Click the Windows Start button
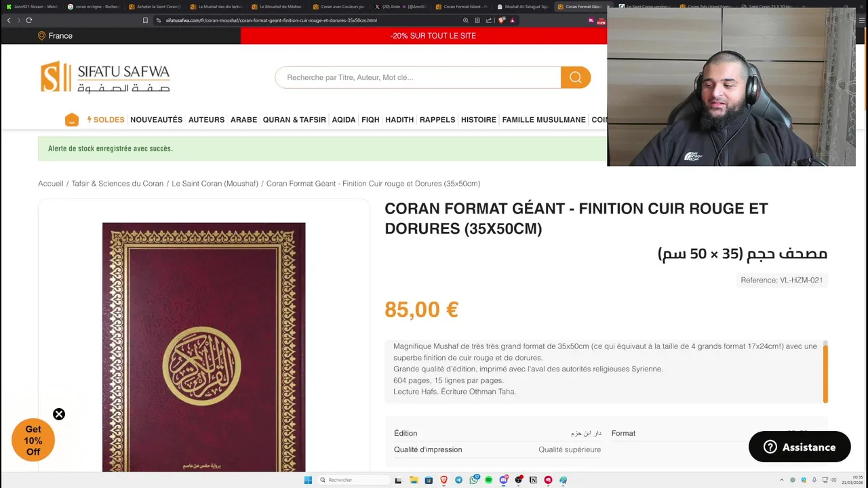The image size is (868, 488). 308,480
